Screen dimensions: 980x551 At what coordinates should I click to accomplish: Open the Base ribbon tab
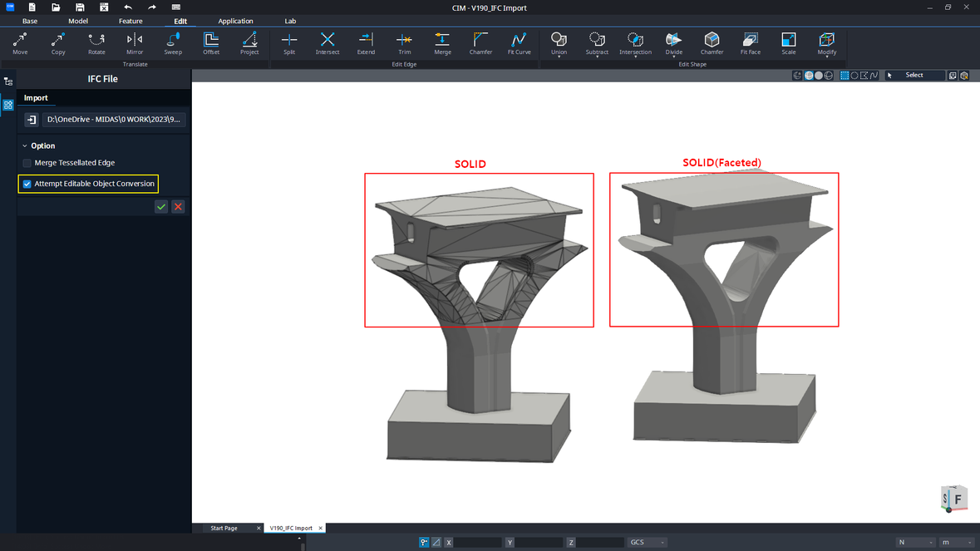pyautogui.click(x=30, y=22)
